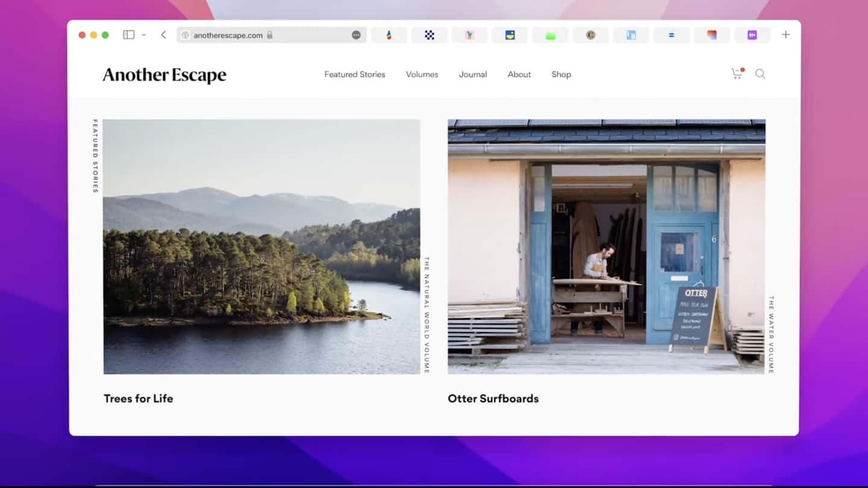This screenshot has height=488, width=868.
Task: Open the Otter Surfboards story title
Action: (x=493, y=398)
